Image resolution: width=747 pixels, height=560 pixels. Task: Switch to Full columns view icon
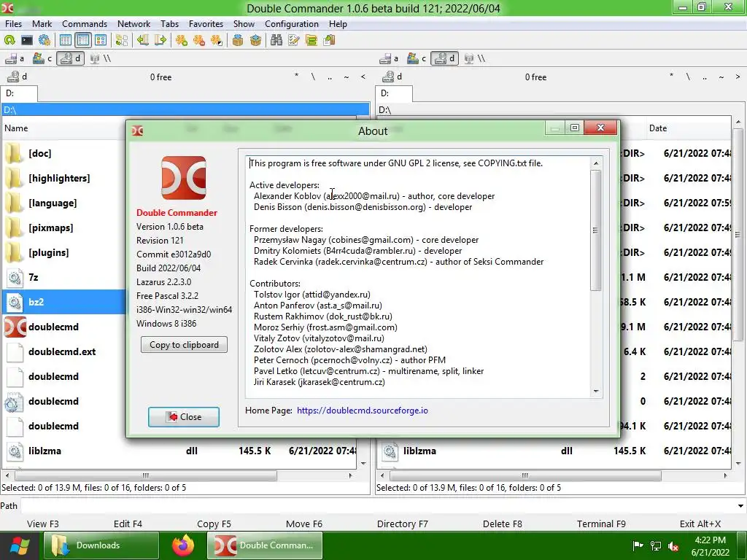click(83, 41)
